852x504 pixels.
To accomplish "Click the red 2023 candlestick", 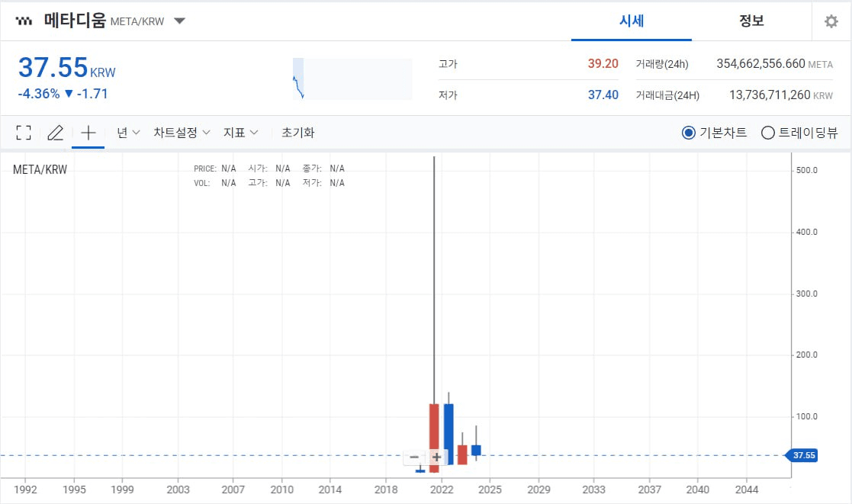I will (462, 454).
